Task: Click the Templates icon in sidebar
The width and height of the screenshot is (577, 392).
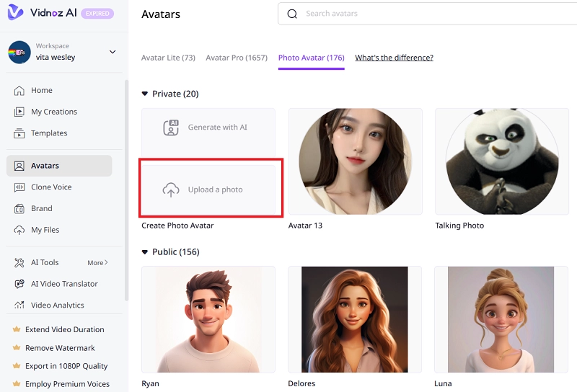Action: tap(19, 133)
